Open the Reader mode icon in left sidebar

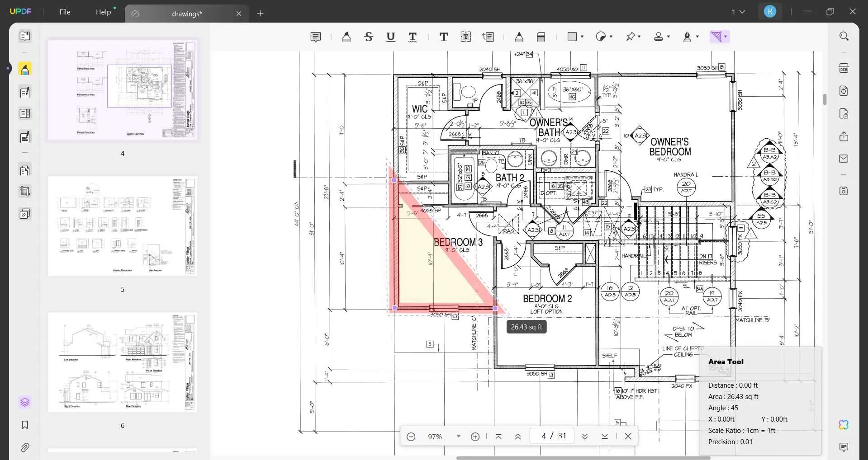(25, 36)
